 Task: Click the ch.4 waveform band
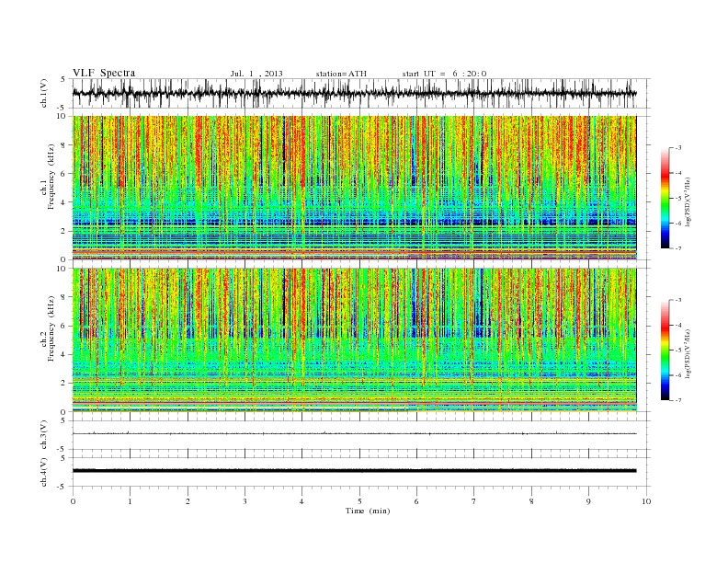(x=354, y=471)
